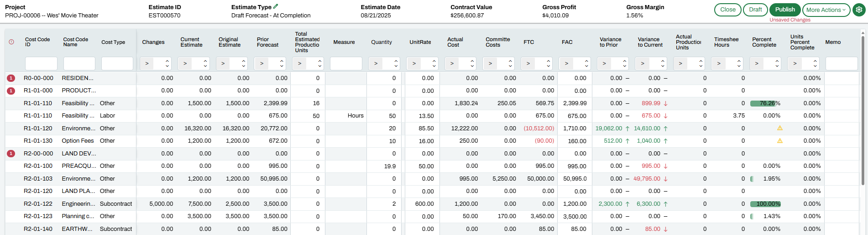Click the pencil icon beside Estimate Type

(276, 7)
